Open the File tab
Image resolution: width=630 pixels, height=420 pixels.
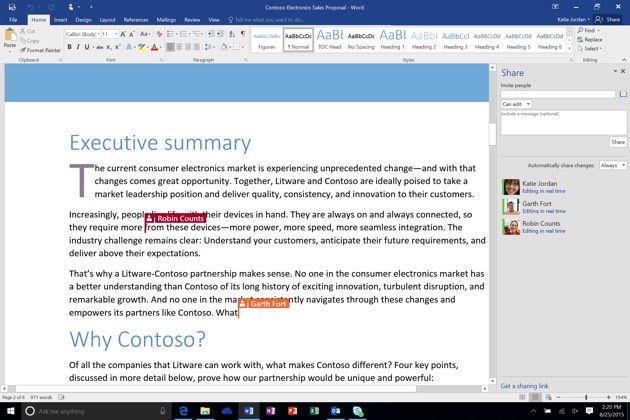13,20
